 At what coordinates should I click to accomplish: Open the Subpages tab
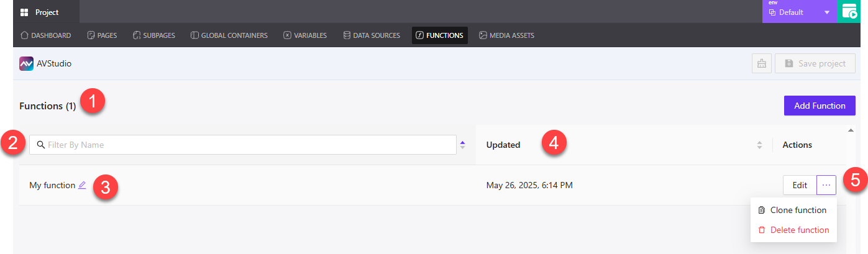[153, 35]
